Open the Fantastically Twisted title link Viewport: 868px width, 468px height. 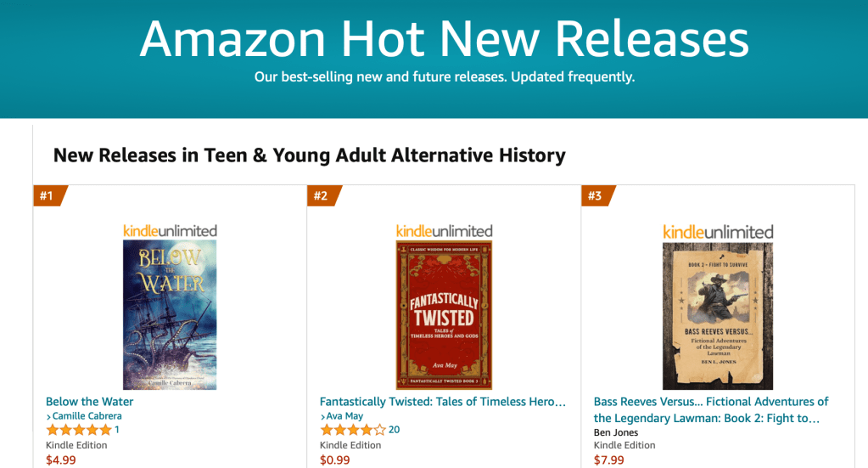442,402
